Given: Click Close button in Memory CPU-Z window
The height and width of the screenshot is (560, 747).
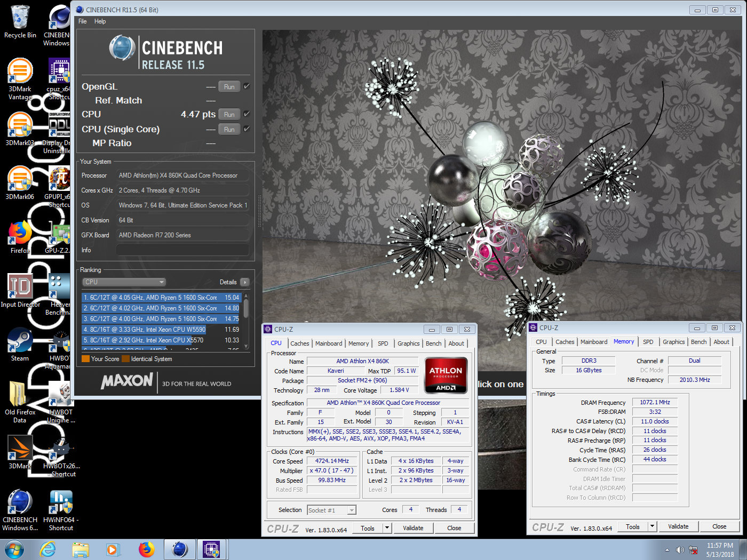Looking at the screenshot, I should (x=719, y=526).
